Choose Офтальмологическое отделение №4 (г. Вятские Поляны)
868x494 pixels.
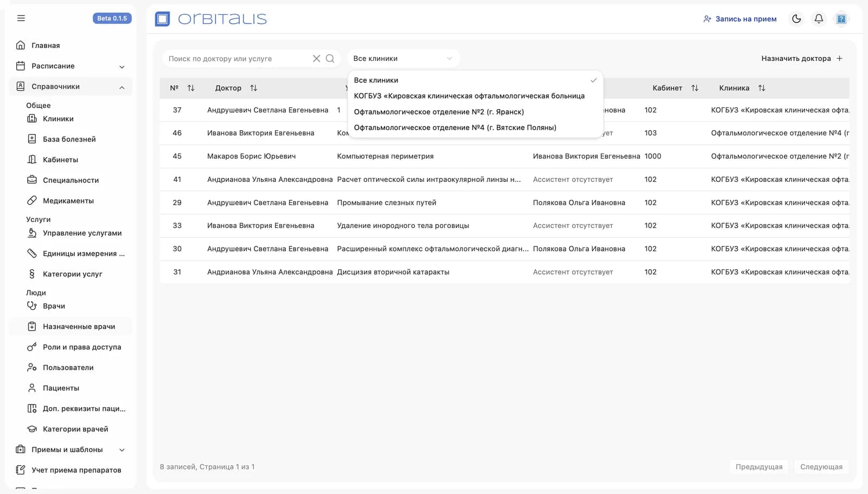tap(475, 128)
